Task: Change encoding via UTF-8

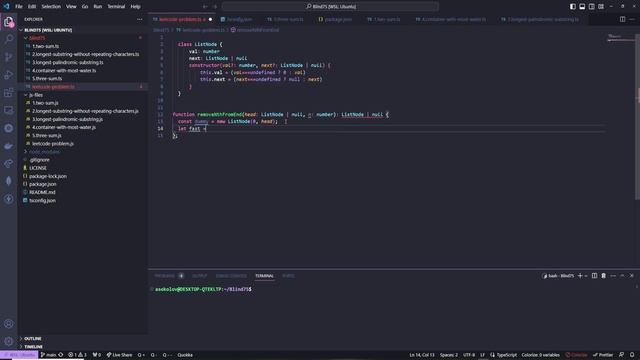Action: [469, 355]
